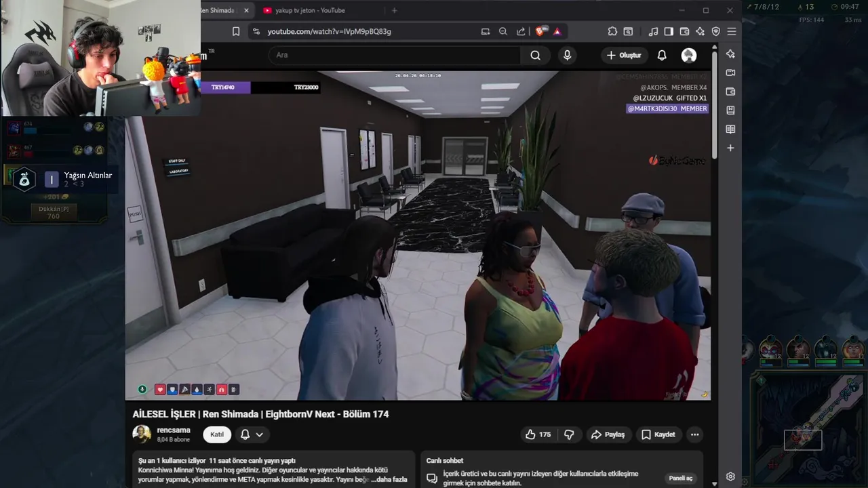868x488 pixels.
Task: Bookmark this page in the address bar
Action: click(236, 31)
